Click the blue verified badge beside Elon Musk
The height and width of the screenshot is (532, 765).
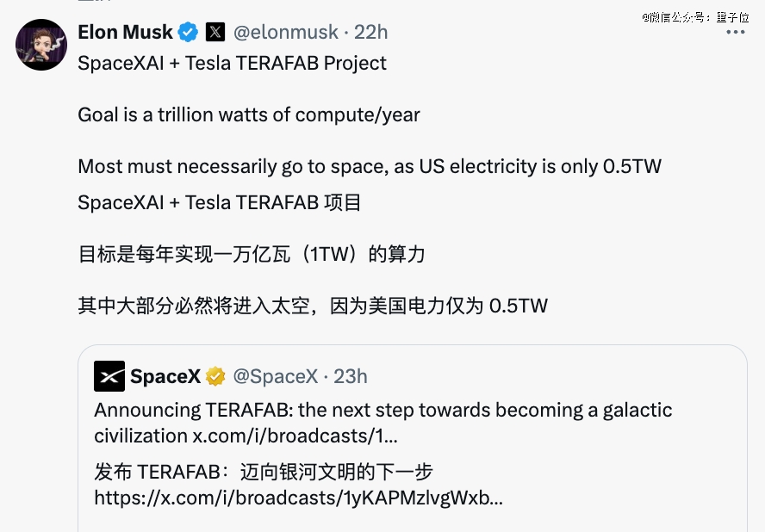[x=188, y=33]
